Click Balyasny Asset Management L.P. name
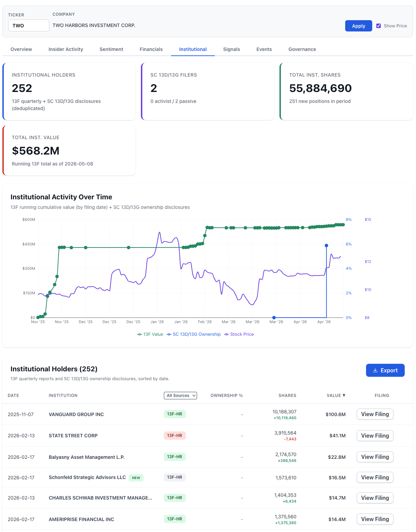 [x=87, y=457]
